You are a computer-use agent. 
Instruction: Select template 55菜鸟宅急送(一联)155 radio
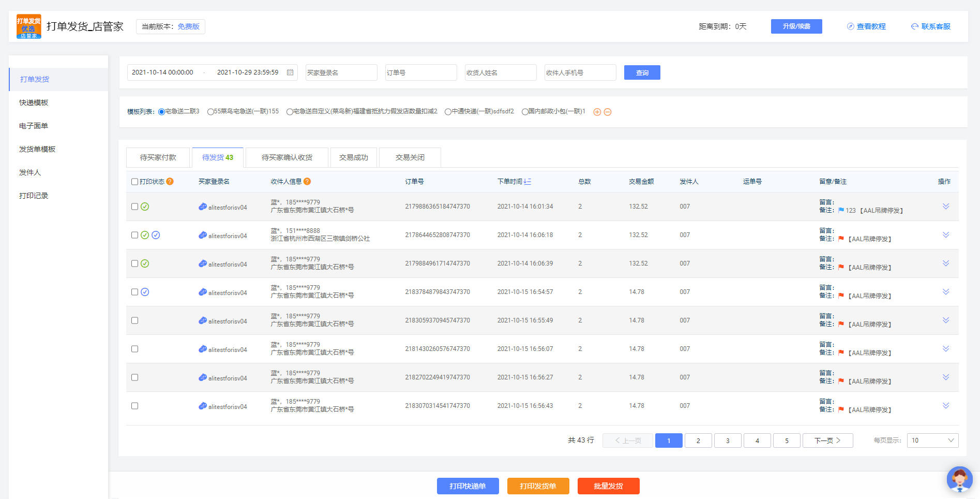(210, 112)
